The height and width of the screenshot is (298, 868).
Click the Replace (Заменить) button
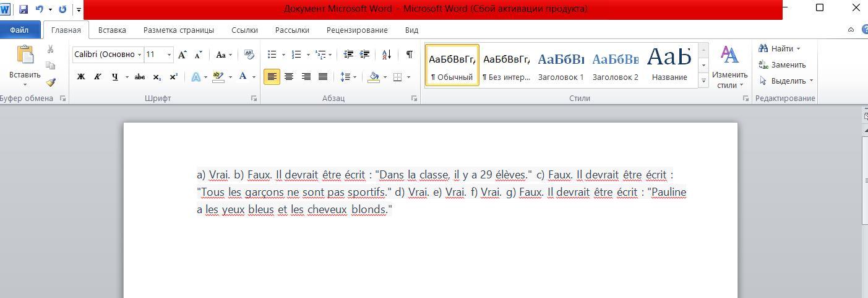[x=782, y=64]
